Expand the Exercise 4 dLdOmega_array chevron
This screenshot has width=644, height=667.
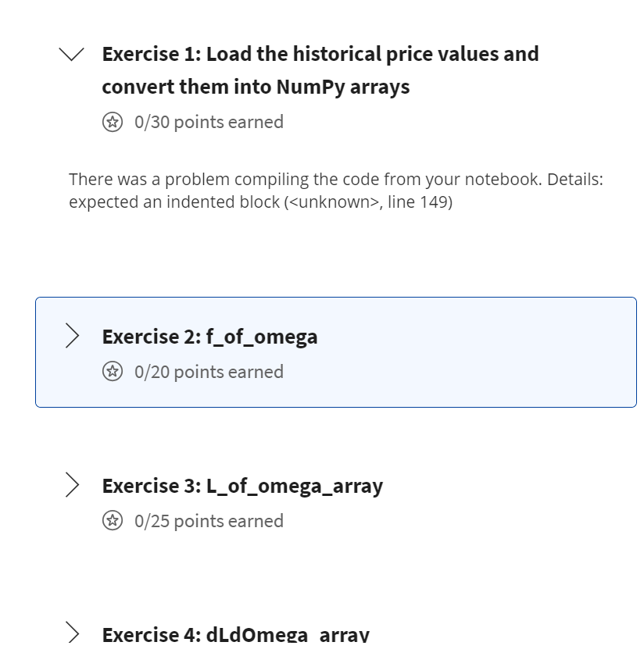click(73, 632)
